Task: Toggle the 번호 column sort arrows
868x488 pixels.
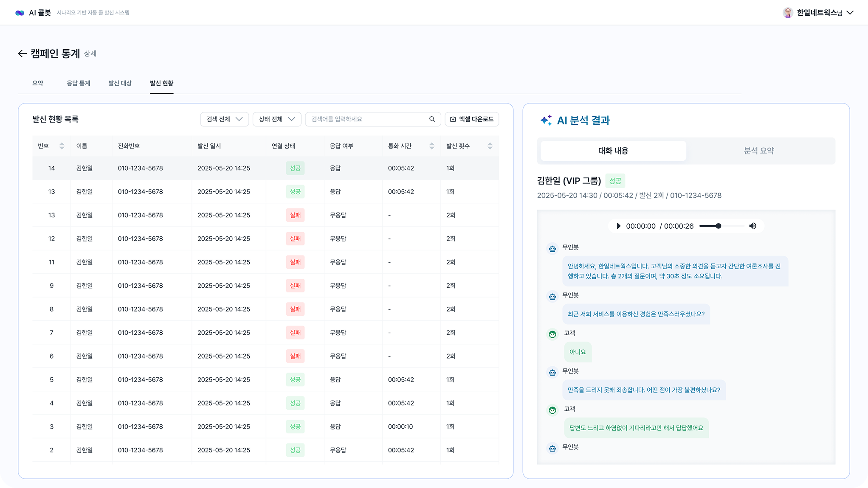Action: click(62, 146)
